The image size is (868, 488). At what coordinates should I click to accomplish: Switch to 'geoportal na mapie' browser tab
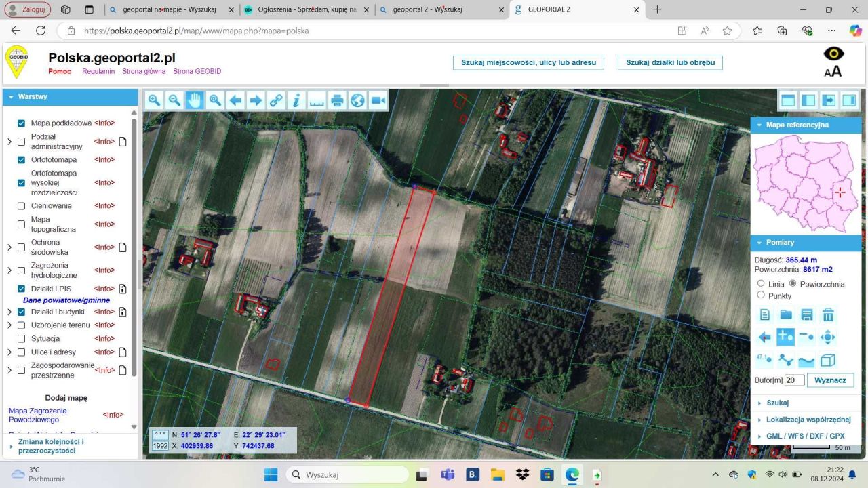click(x=171, y=9)
